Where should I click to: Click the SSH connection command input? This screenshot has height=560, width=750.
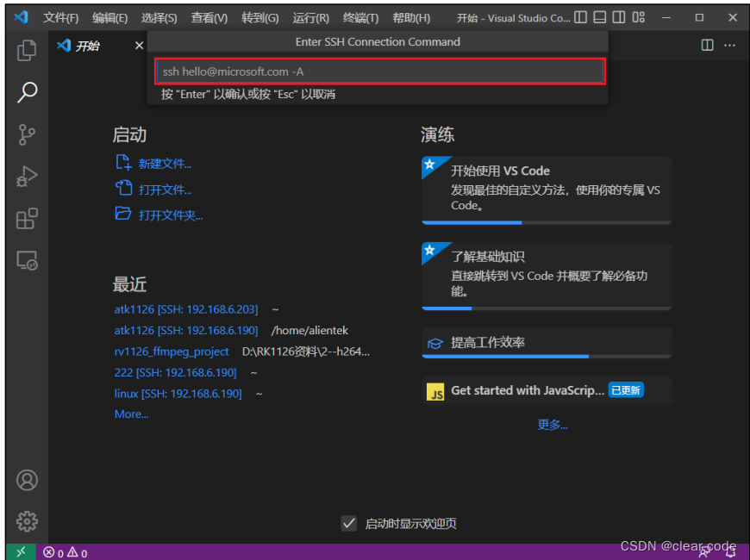(380, 72)
